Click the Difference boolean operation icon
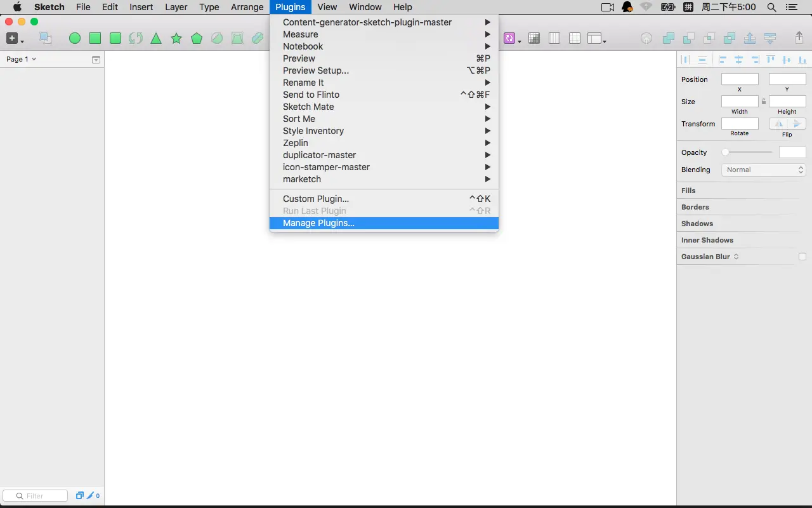The width and height of the screenshot is (812, 508). 730,38
